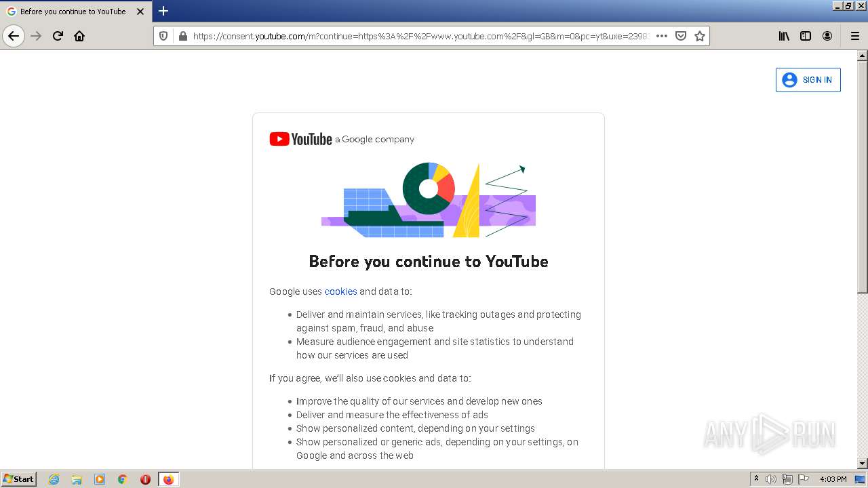The height and width of the screenshot is (488, 868).
Task: Click the 'a Google company' text
Action: (x=374, y=140)
